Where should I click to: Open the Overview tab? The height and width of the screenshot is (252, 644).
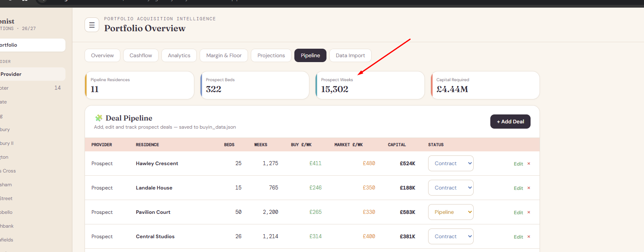[102, 56]
